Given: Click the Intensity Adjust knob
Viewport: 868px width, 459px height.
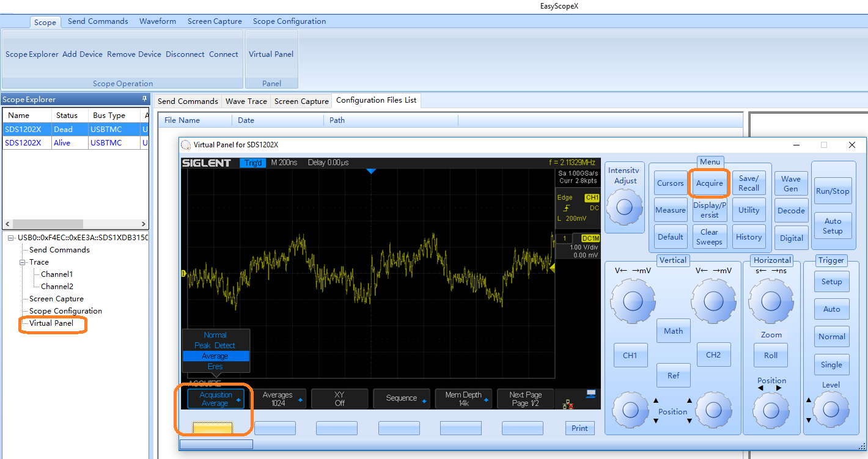Looking at the screenshot, I should 624,207.
